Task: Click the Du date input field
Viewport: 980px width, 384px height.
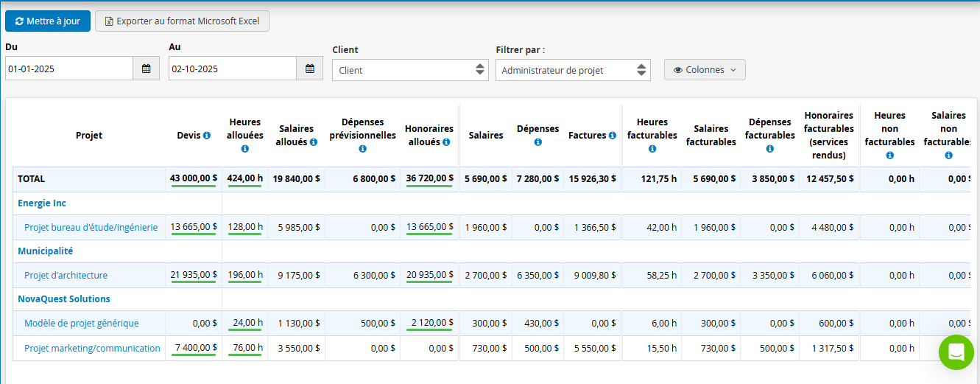Action: (68, 69)
